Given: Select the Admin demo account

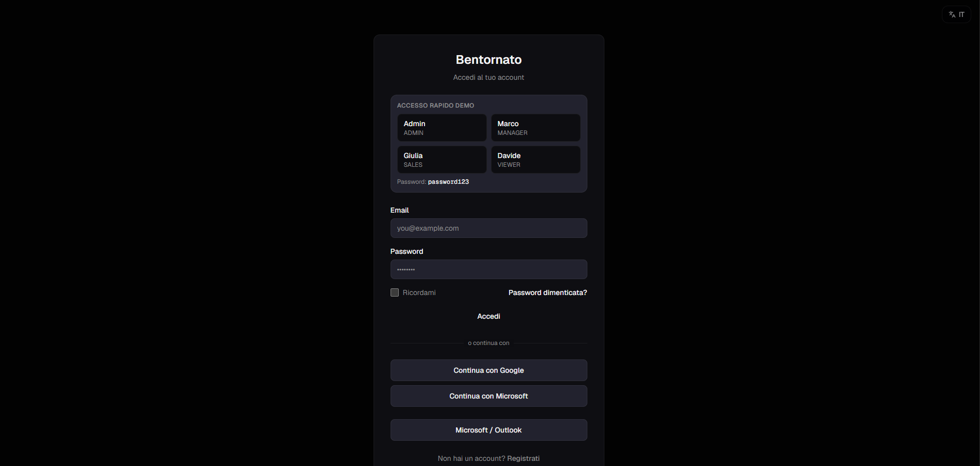Looking at the screenshot, I should coord(442,128).
